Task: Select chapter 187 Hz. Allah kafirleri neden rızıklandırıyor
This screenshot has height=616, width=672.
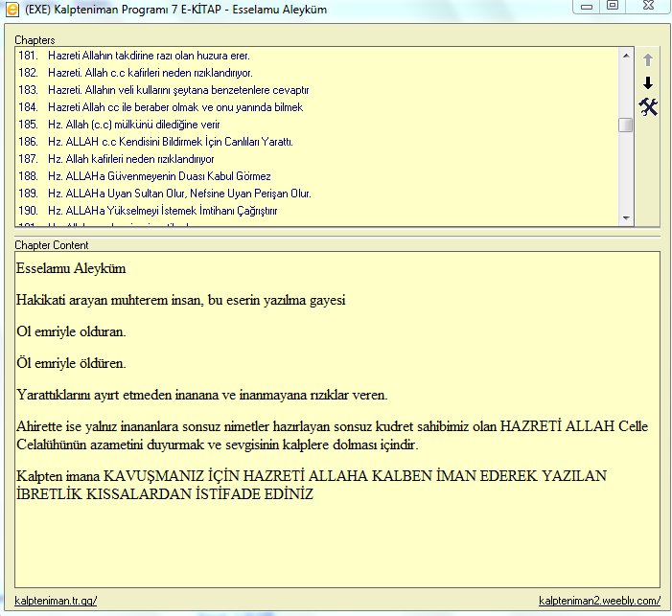Action: pyautogui.click(x=317, y=159)
